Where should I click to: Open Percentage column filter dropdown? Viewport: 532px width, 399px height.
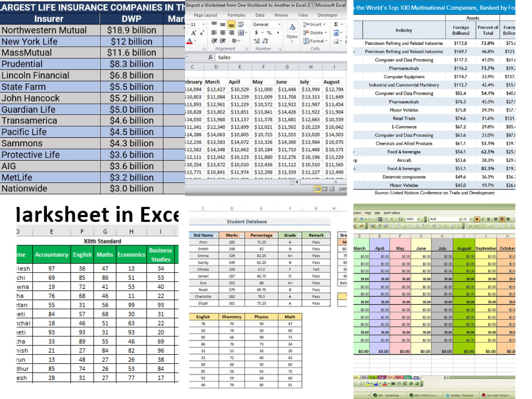click(x=276, y=235)
